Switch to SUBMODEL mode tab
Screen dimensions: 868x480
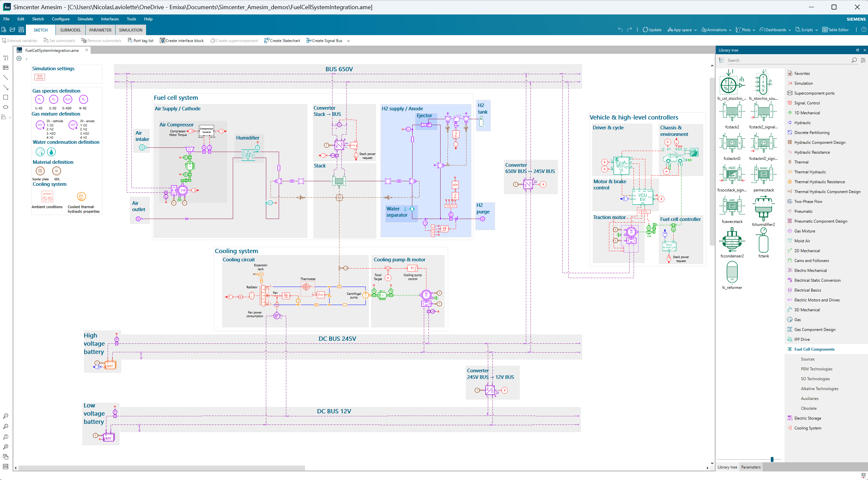pyautogui.click(x=71, y=30)
